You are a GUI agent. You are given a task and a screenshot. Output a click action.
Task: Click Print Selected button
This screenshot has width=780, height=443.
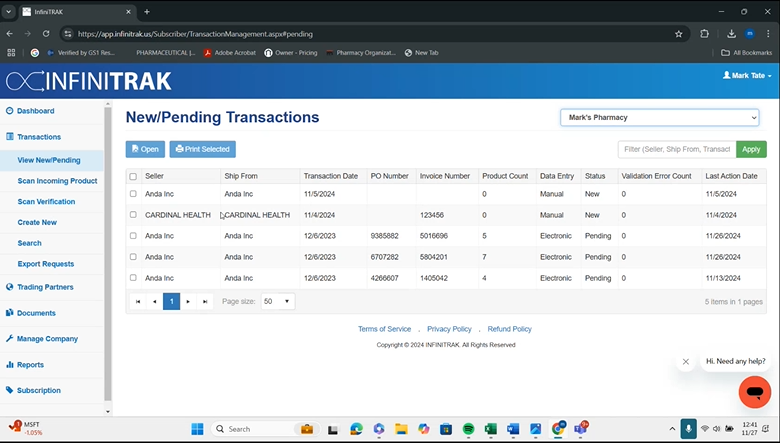point(202,149)
